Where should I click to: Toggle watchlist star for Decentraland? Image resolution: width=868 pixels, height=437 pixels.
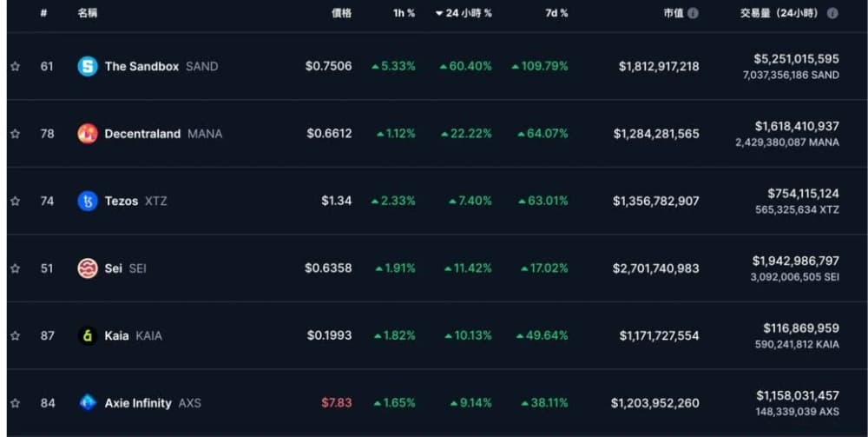tap(16, 134)
